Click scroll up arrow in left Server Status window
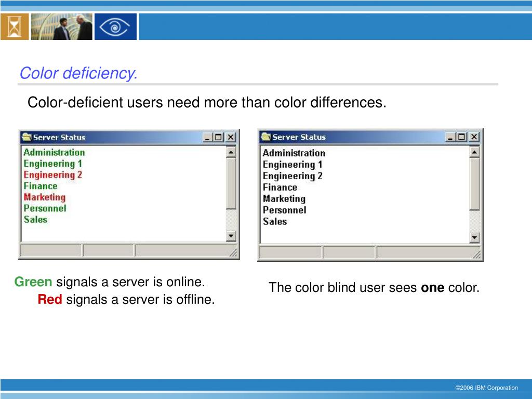This screenshot has height=399, width=532. coord(231,152)
